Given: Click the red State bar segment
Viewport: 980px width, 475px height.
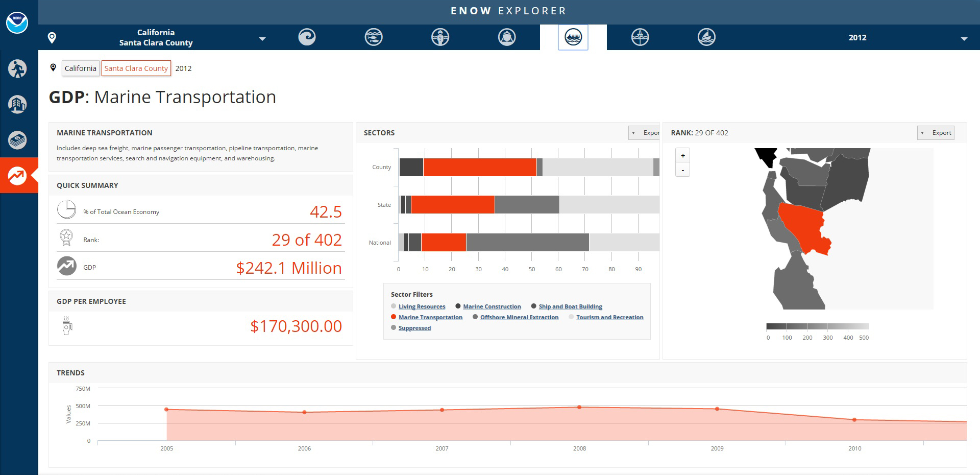Looking at the screenshot, I should click(453, 204).
